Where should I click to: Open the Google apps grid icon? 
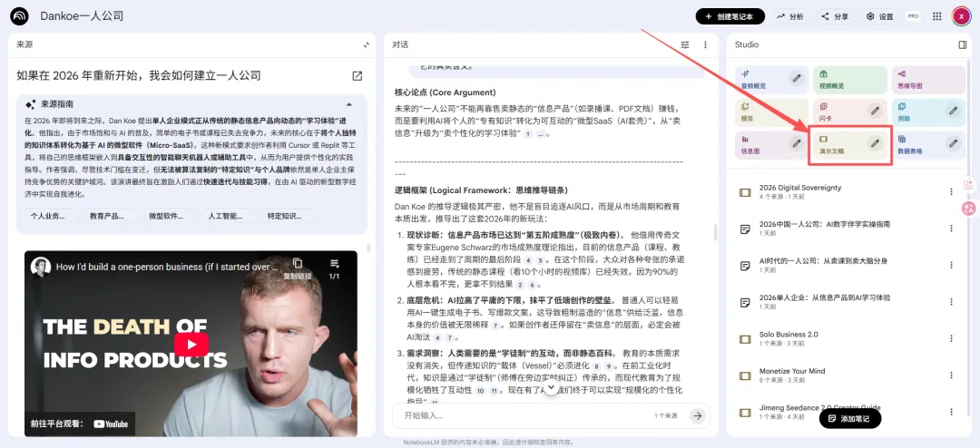point(936,17)
